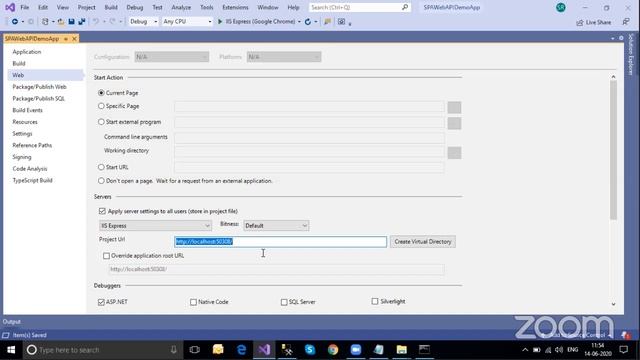This screenshot has width=640, height=360.
Task: Select Don't open a page option
Action: pos(101,181)
